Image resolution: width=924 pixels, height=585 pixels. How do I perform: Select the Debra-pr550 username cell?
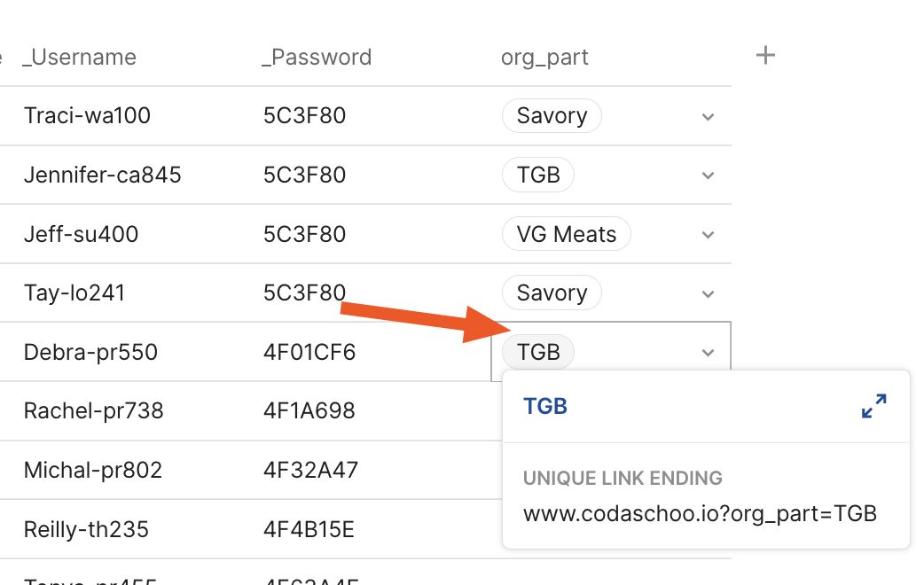[90, 352]
